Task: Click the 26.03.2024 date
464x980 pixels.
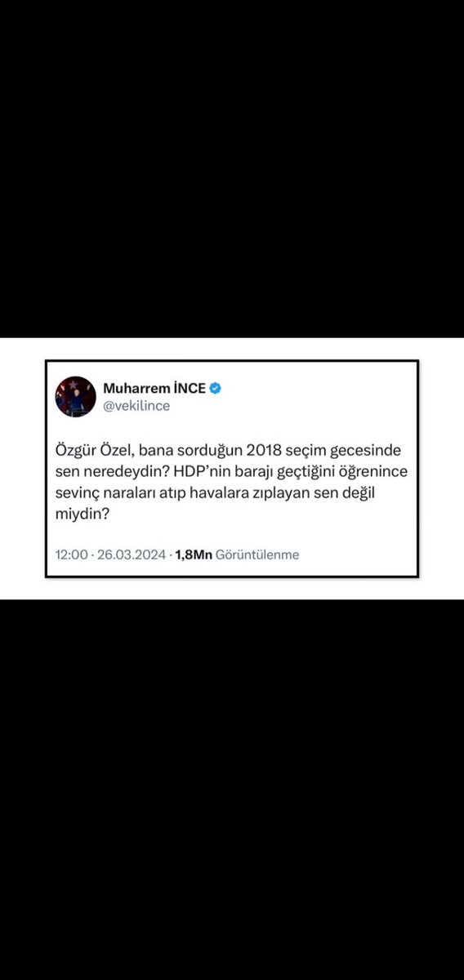Action: (x=132, y=555)
